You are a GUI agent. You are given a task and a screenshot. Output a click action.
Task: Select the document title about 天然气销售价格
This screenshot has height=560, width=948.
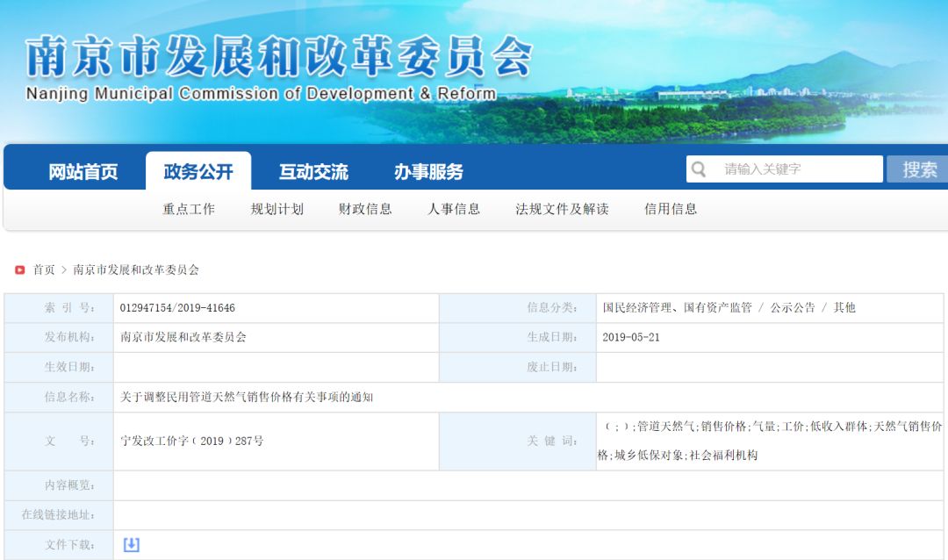(247, 398)
